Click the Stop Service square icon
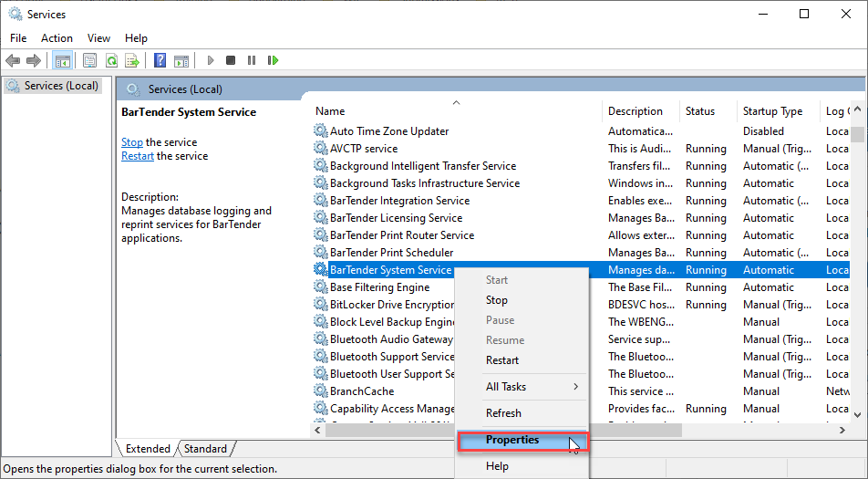 231,60
